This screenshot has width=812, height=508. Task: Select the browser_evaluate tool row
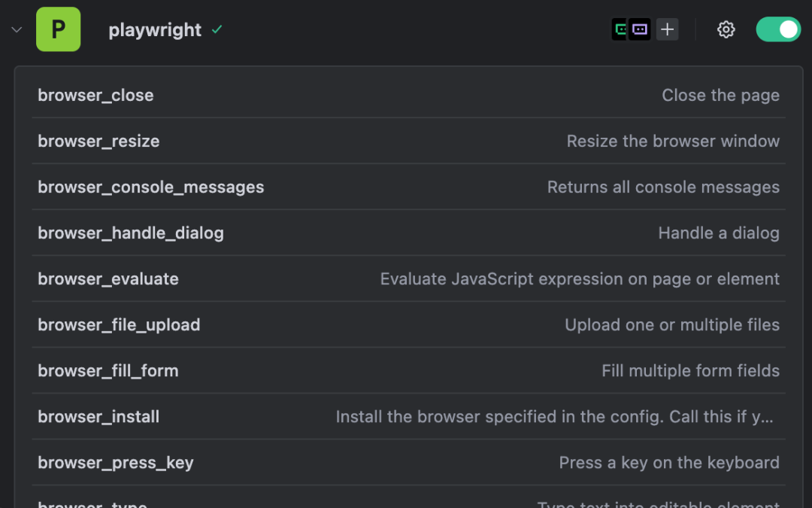[108, 279]
